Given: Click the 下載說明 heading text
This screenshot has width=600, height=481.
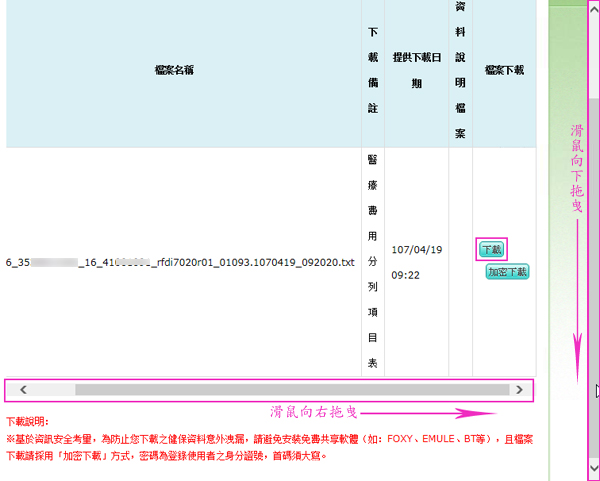Looking at the screenshot, I should 27,423.
